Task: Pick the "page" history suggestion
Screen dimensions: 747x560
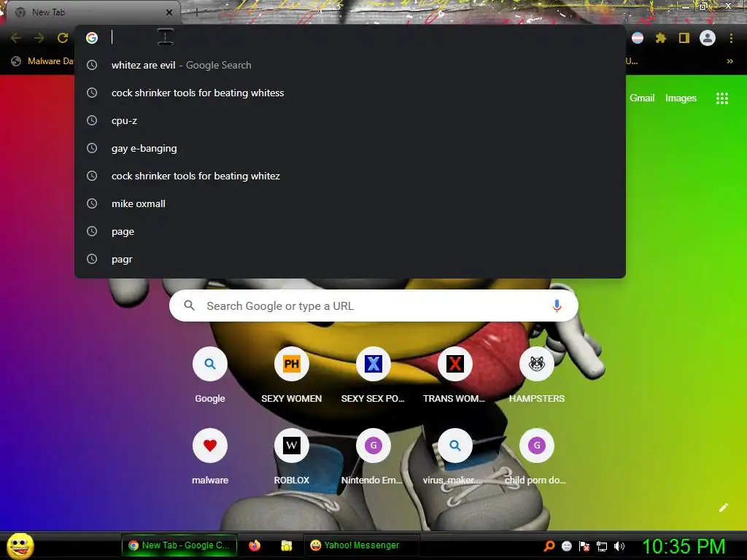Action: 349,231
